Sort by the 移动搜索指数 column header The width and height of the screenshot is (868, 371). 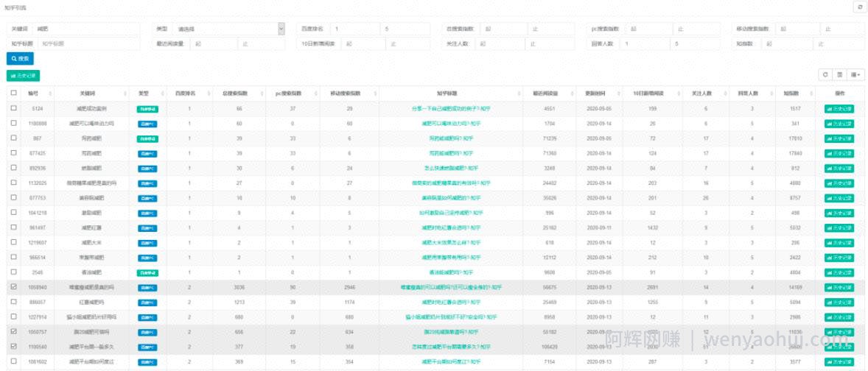[349, 93]
